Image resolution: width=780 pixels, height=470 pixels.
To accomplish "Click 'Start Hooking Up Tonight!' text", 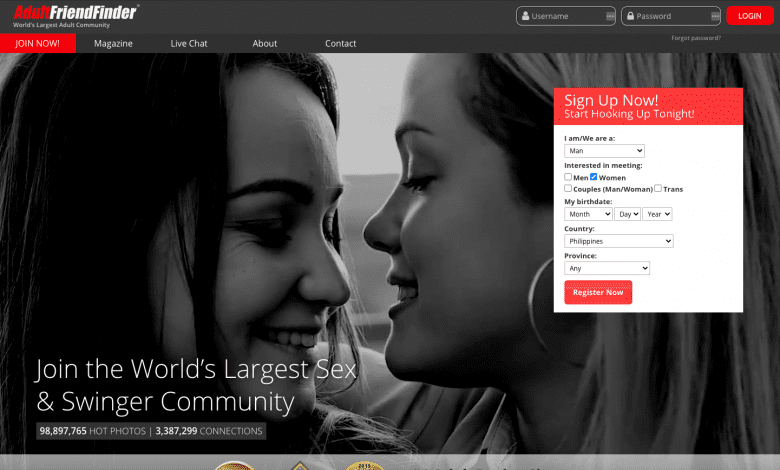I will point(629,114).
